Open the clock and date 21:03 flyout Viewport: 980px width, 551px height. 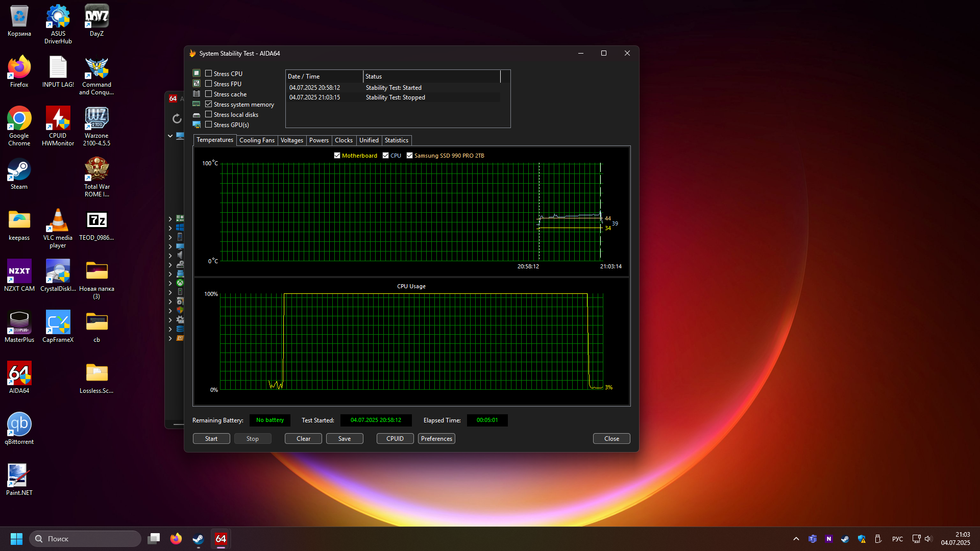(x=955, y=539)
